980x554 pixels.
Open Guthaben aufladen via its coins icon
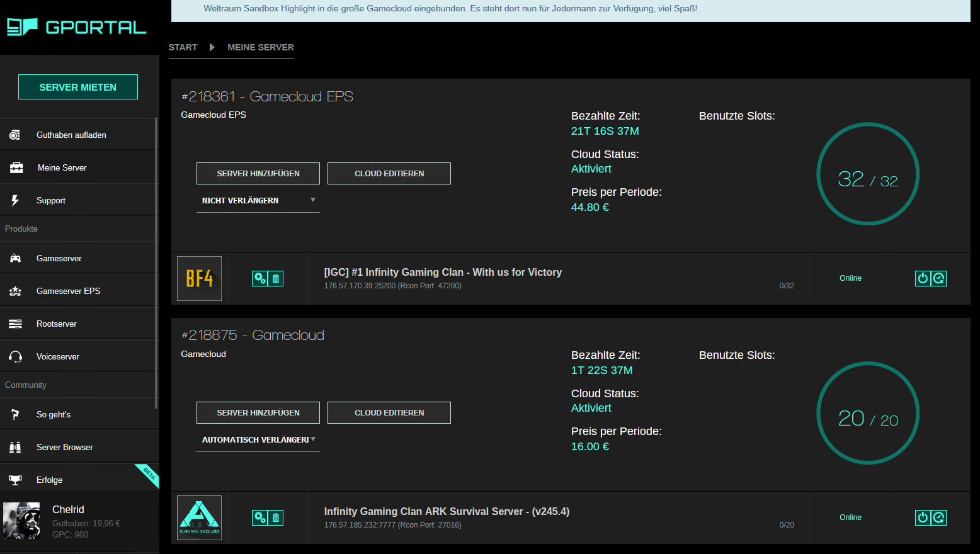click(14, 135)
